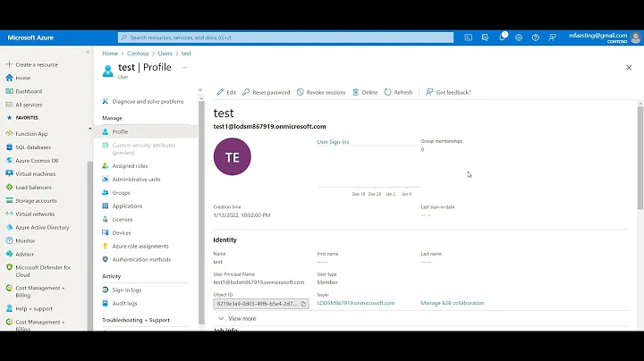Click the TE user avatar circle
644x361 pixels.
(x=232, y=156)
